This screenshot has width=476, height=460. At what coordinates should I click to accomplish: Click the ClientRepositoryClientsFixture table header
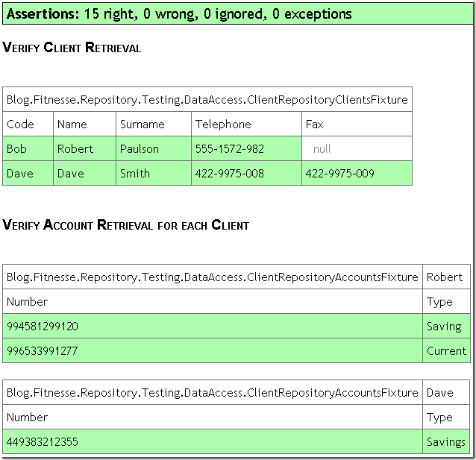click(x=207, y=99)
